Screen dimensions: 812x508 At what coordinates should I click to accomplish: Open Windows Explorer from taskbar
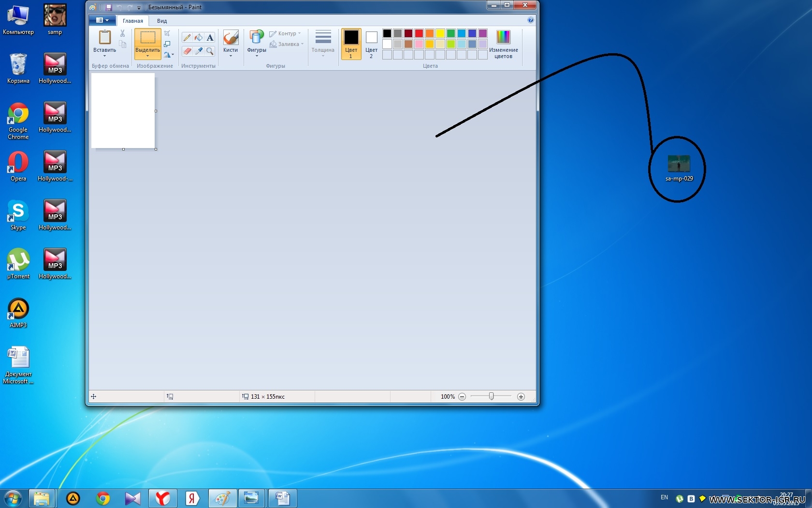point(42,498)
